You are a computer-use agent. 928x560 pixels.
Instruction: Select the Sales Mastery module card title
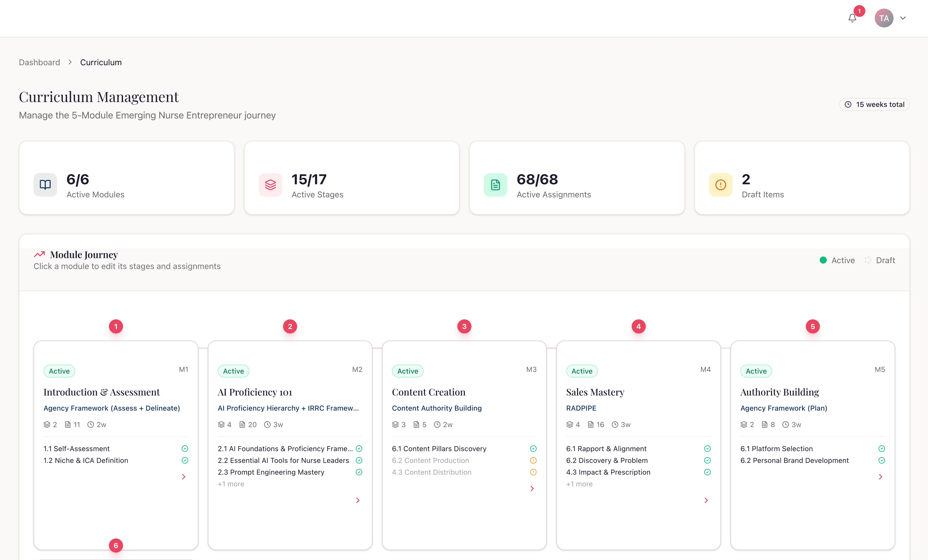coord(595,392)
